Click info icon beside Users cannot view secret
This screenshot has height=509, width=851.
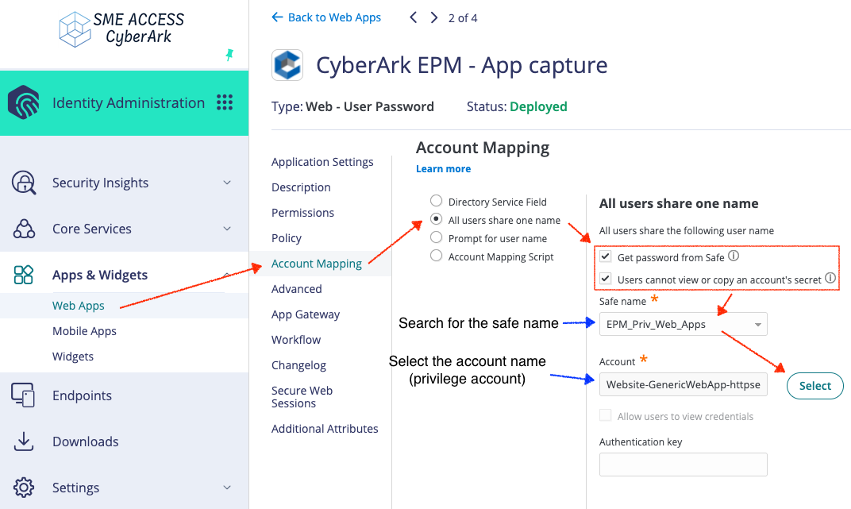[x=830, y=278]
